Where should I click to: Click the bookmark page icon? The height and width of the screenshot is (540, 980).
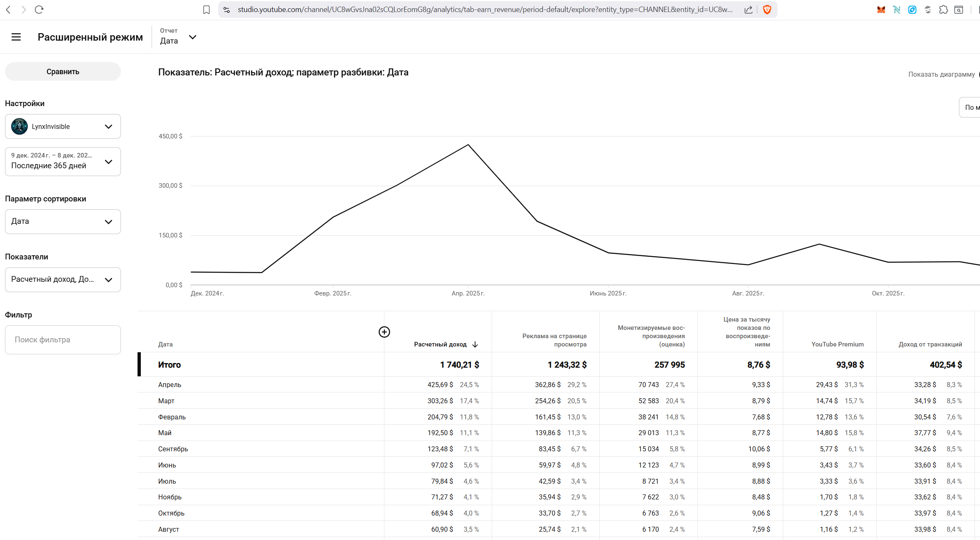click(206, 10)
